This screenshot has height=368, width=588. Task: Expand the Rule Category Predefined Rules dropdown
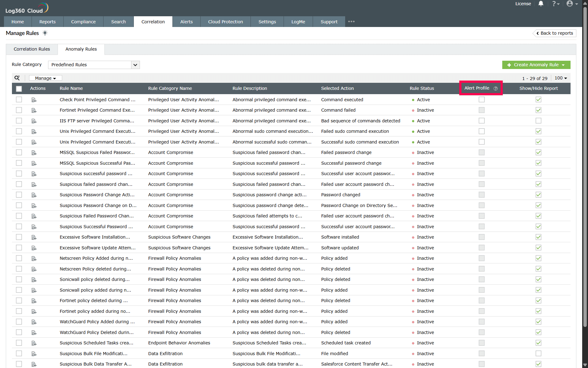tap(135, 65)
